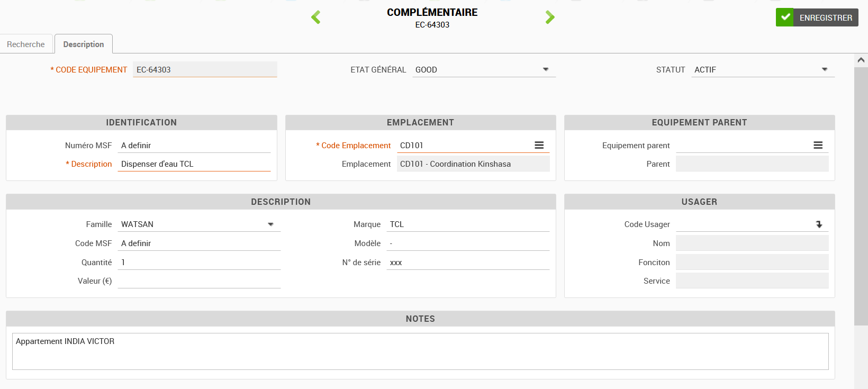The height and width of the screenshot is (389, 868).
Task: Click the Modèle input field
Action: [468, 243]
